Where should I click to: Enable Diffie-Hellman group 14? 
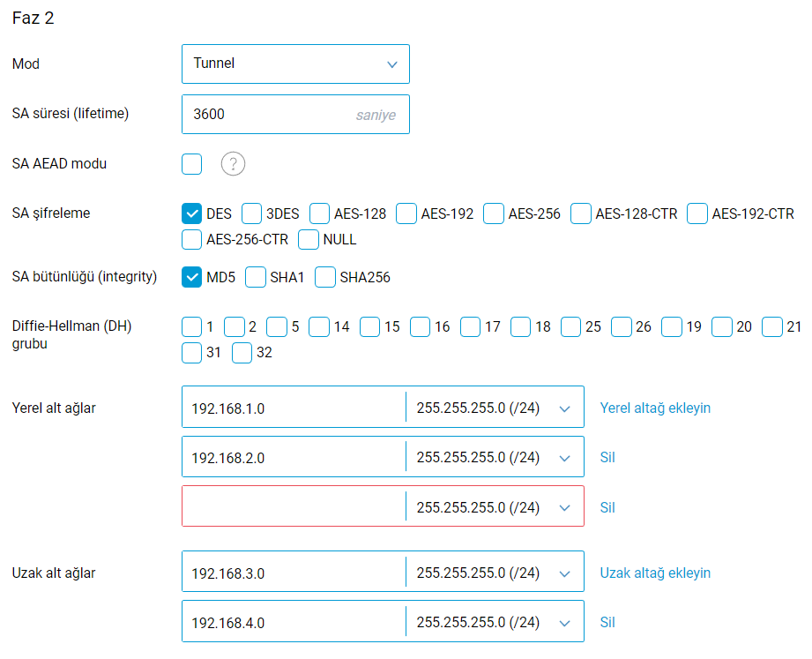point(319,327)
